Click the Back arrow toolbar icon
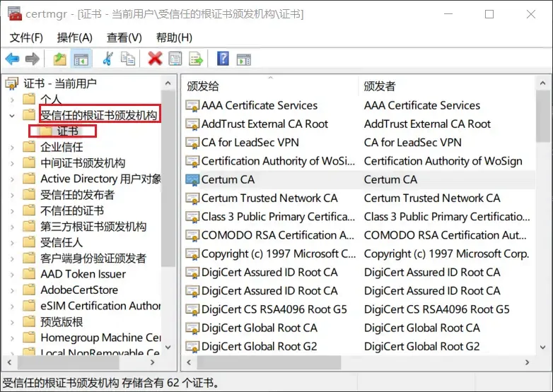 pyautogui.click(x=12, y=59)
